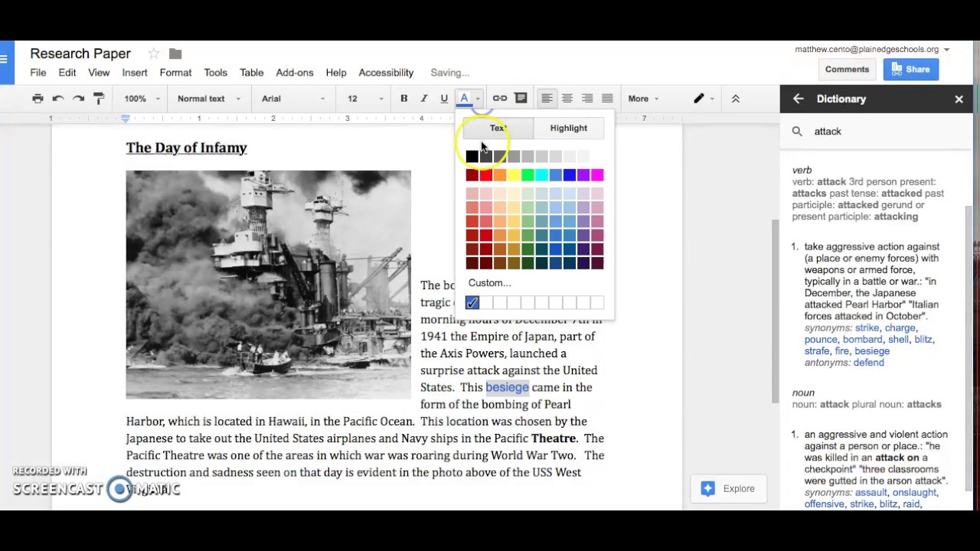Click the text color letter A icon
The image size is (980, 551).
(x=464, y=99)
